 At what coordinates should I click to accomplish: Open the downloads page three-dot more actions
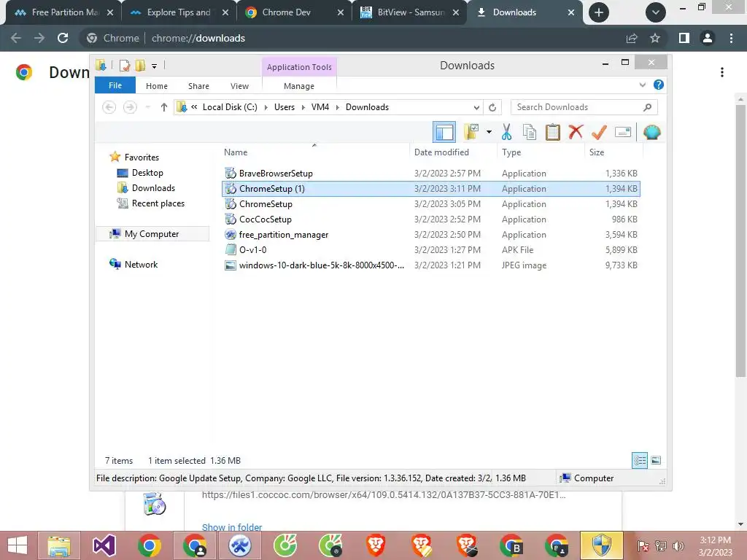[722, 72]
